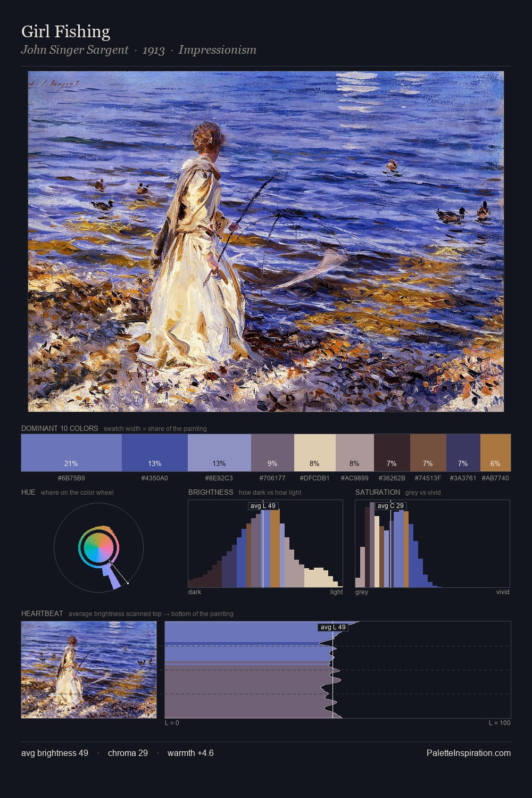The width and height of the screenshot is (532, 798).
Task: Click the 'Impressionism' style label
Action: point(218,50)
